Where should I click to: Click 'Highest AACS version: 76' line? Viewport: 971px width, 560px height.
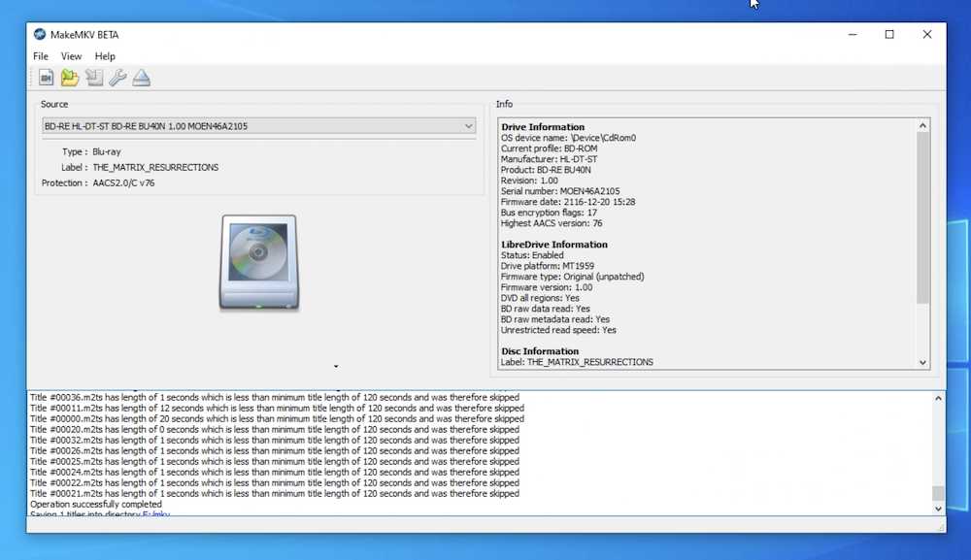(x=552, y=223)
